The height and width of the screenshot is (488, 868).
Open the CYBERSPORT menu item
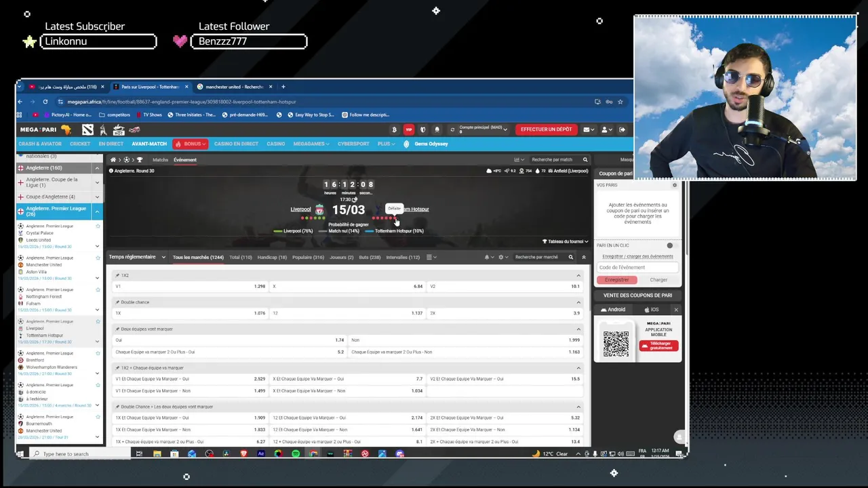(353, 144)
